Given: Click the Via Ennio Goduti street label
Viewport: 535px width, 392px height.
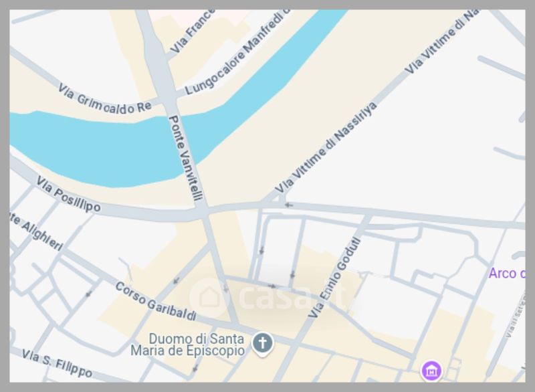Looking at the screenshot, I should pyautogui.click(x=334, y=278).
